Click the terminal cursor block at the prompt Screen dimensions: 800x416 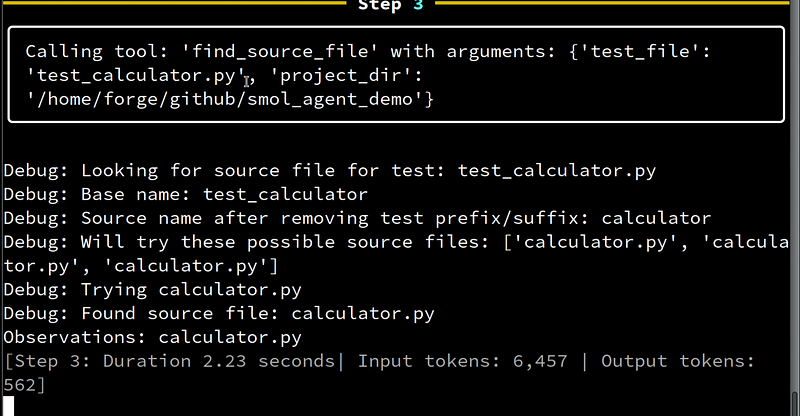[x=9, y=406]
